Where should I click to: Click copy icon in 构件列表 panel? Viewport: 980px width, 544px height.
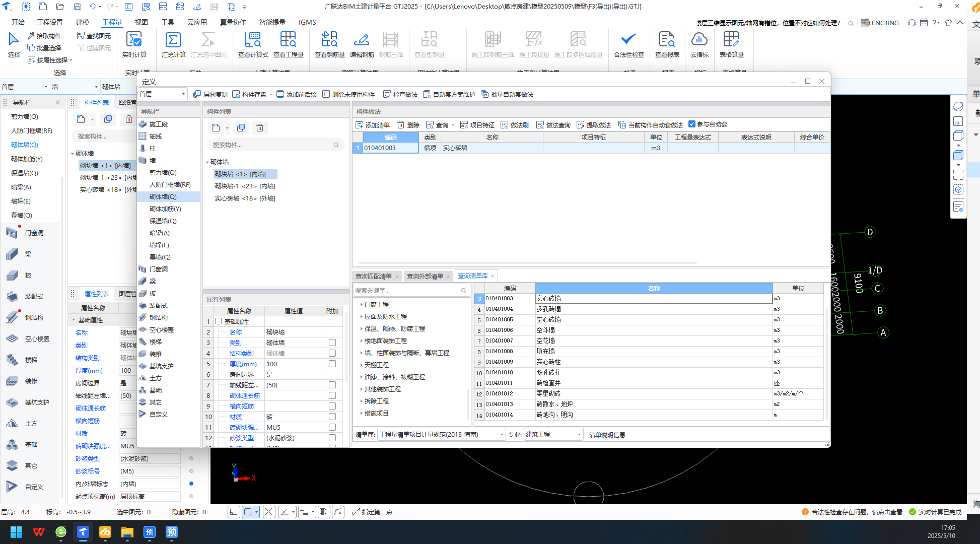click(241, 128)
